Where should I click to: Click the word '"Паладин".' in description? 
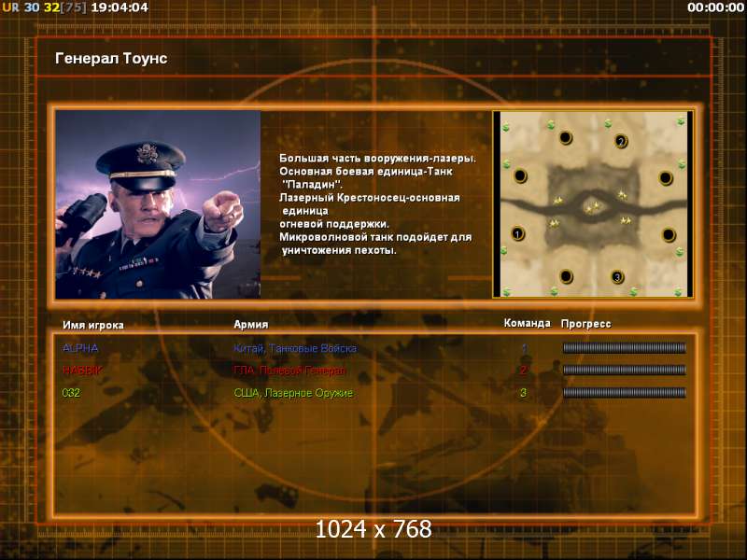point(312,185)
